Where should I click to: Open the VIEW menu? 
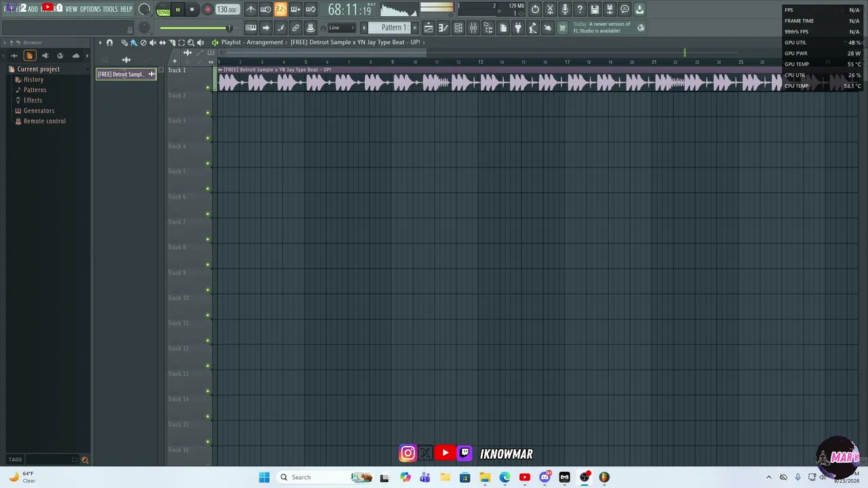pyautogui.click(x=71, y=9)
